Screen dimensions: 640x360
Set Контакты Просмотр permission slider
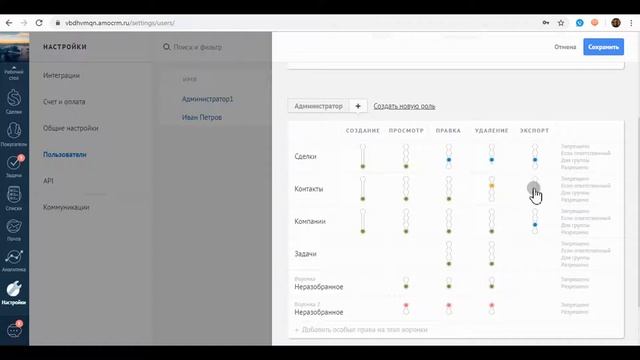406,189
